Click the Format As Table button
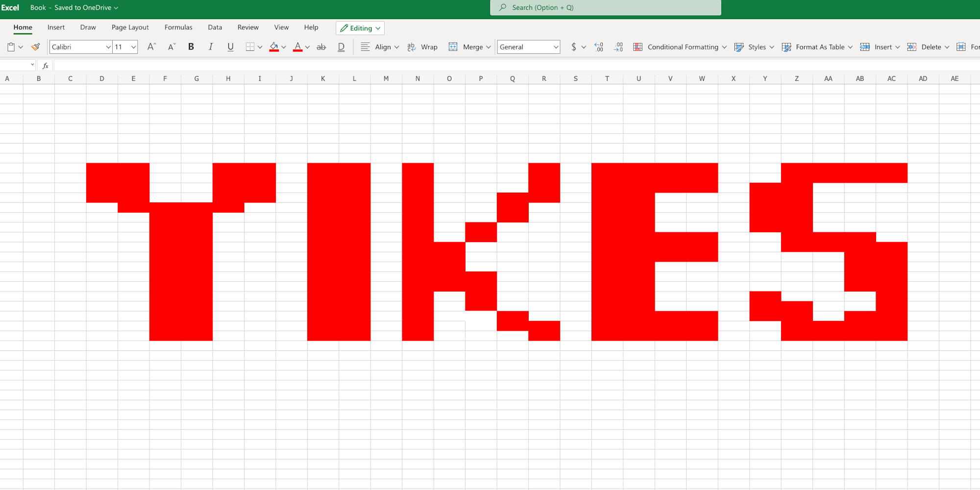The height and width of the screenshot is (490, 980). pos(817,47)
